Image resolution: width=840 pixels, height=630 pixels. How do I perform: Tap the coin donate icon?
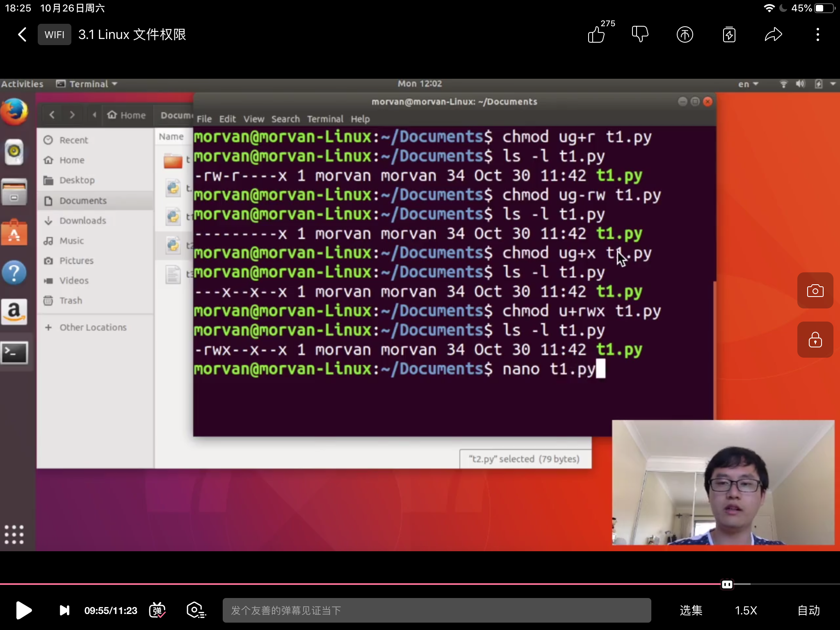click(685, 34)
